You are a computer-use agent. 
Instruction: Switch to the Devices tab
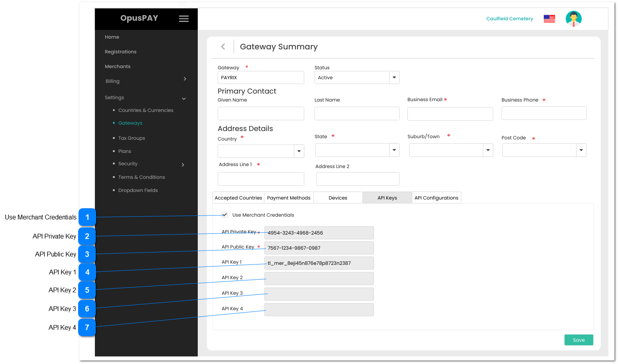coord(338,197)
